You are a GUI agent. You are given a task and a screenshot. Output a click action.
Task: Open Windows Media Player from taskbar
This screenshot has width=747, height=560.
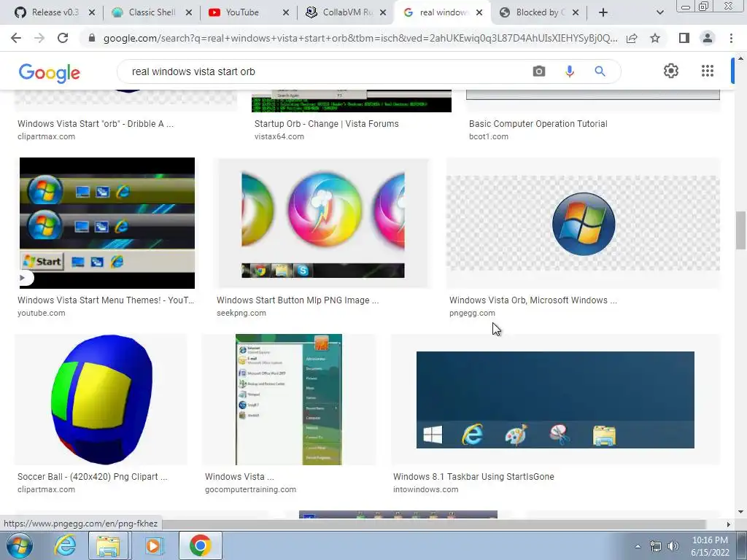click(153, 545)
